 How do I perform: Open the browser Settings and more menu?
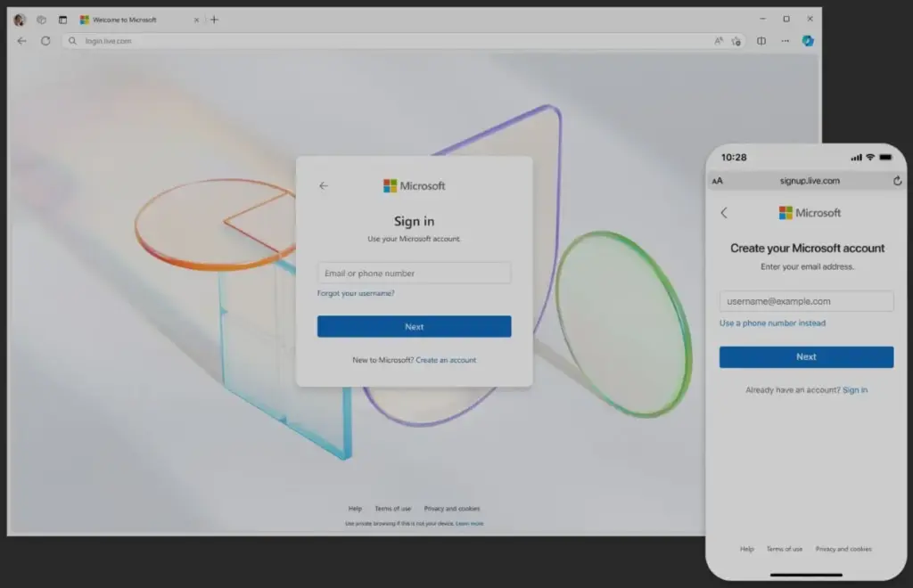785,41
